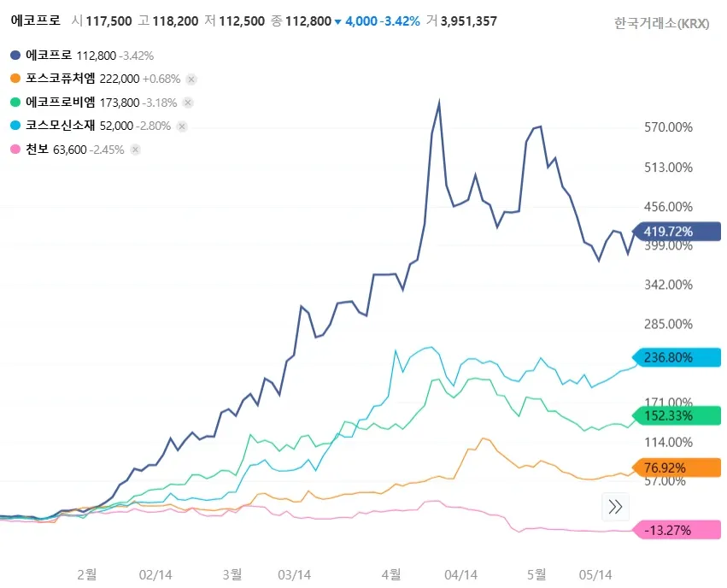Click the green dot for 에코프로비엠
This screenshot has width=727, height=588.
tap(15, 103)
